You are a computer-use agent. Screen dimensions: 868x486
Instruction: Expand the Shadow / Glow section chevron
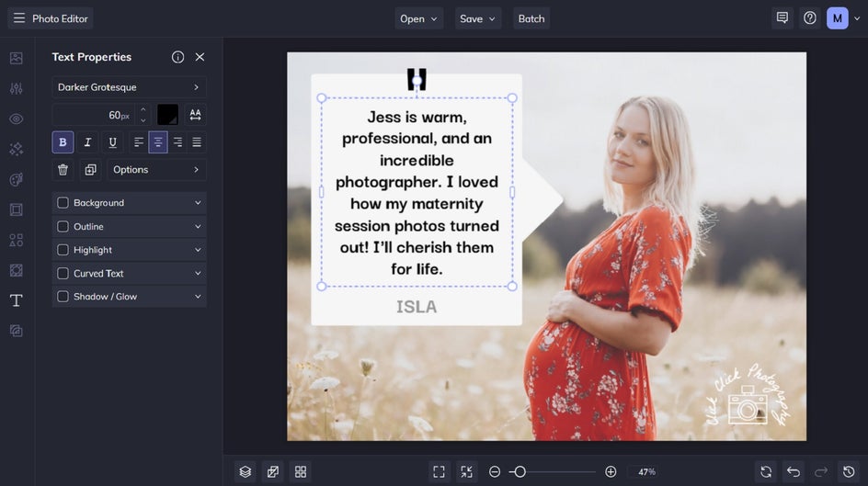pos(198,297)
